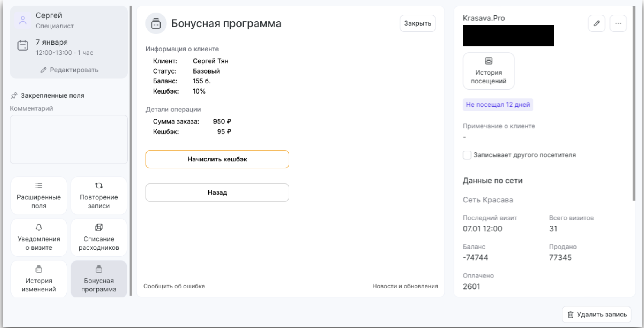Click the Сеть Красава network name
644x328 pixels.
pyautogui.click(x=488, y=200)
